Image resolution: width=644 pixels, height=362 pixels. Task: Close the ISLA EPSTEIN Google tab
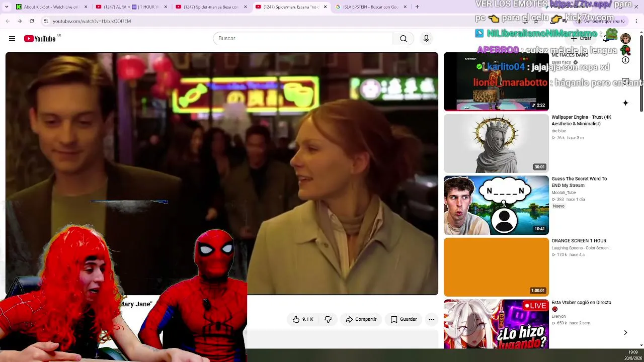click(405, 7)
